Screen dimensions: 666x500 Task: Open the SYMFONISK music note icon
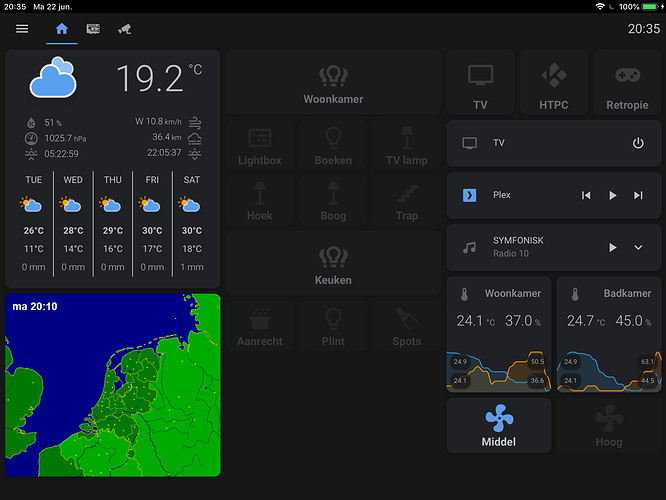(x=469, y=248)
